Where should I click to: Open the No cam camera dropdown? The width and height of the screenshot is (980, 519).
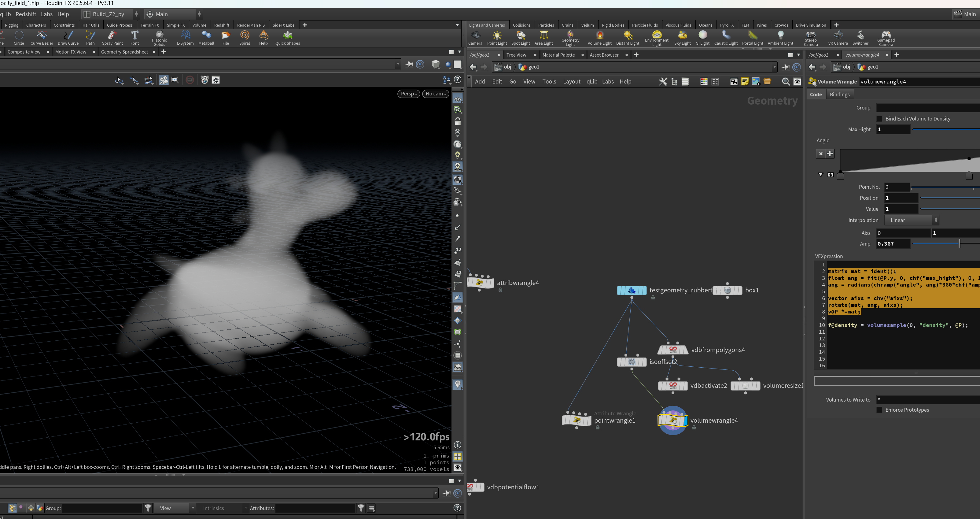[436, 94]
